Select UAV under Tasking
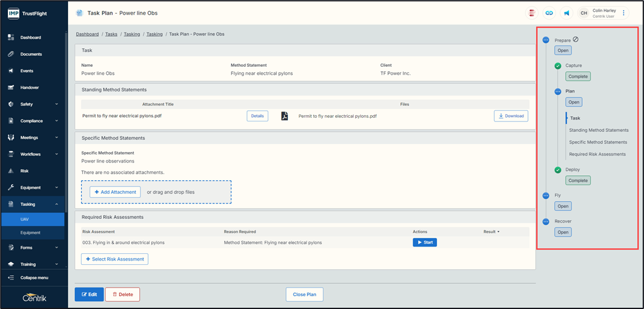The image size is (644, 309). click(x=25, y=219)
